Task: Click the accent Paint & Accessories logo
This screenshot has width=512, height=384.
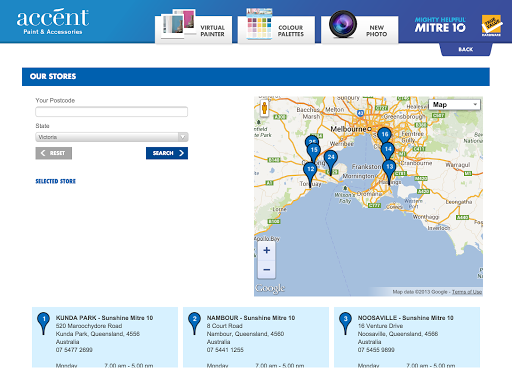Action: [53, 21]
